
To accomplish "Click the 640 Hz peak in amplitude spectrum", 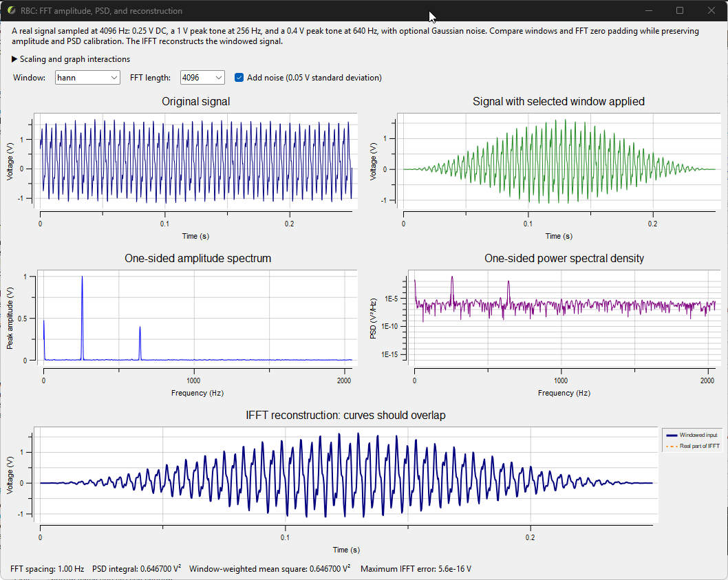I will [140, 327].
